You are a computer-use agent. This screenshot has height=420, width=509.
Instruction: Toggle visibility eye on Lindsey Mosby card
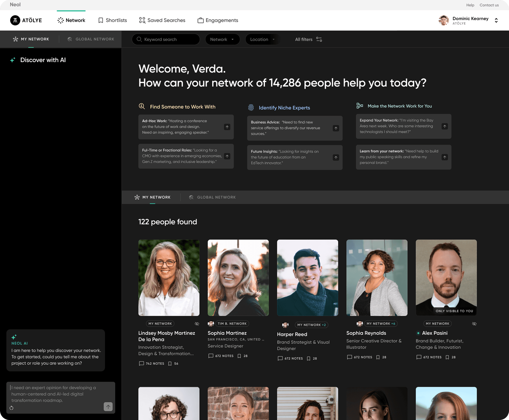(x=197, y=324)
